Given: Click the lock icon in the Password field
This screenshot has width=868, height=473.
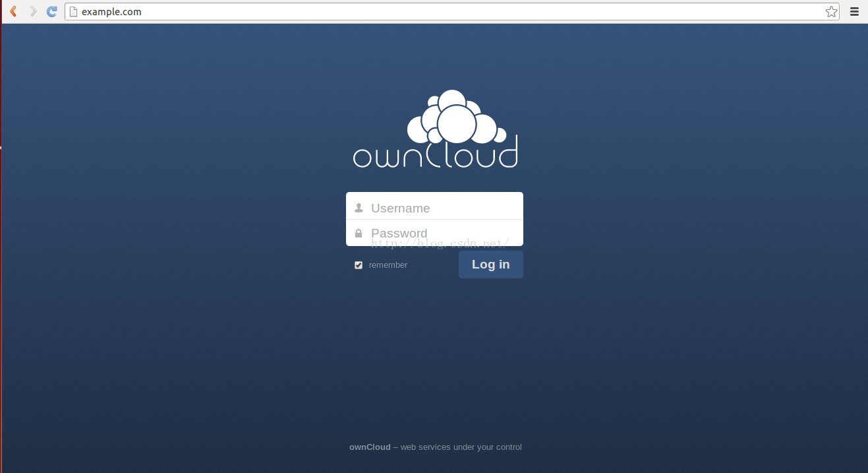Looking at the screenshot, I should (359, 233).
